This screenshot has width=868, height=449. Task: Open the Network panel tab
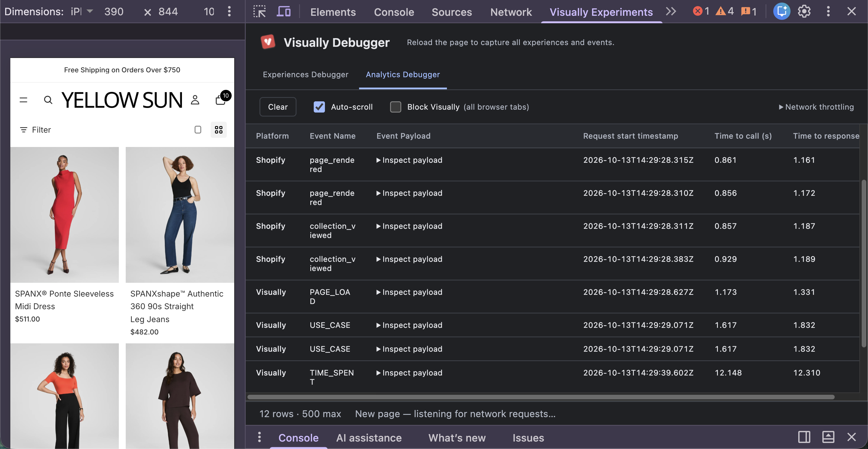[511, 12]
